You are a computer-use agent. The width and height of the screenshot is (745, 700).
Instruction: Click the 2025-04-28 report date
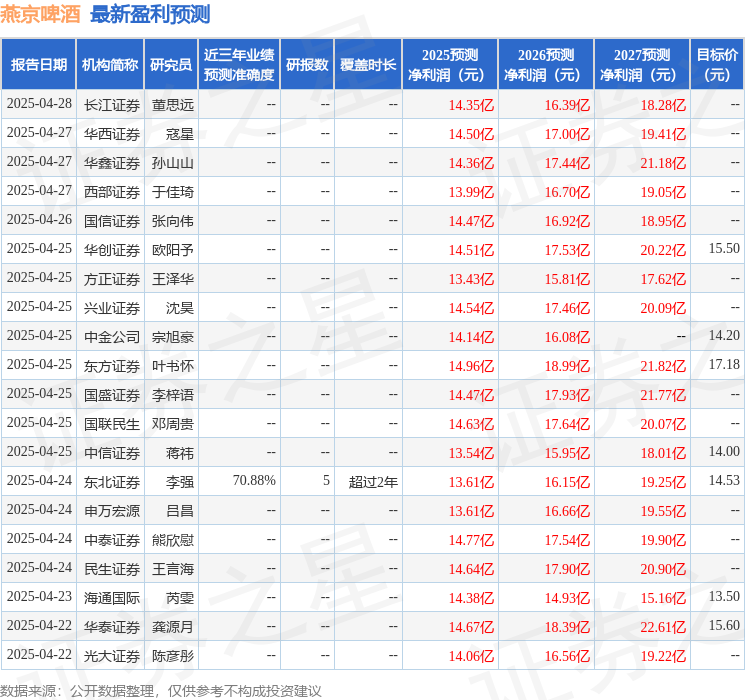pyautogui.click(x=39, y=104)
